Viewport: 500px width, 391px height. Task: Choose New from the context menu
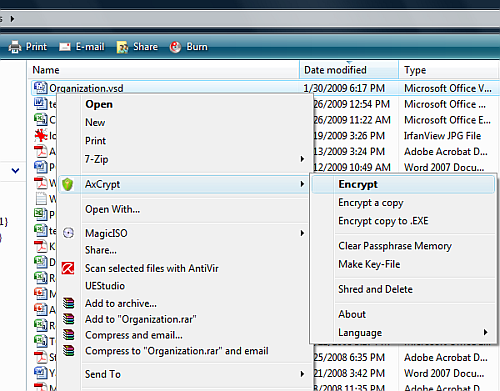[95, 123]
